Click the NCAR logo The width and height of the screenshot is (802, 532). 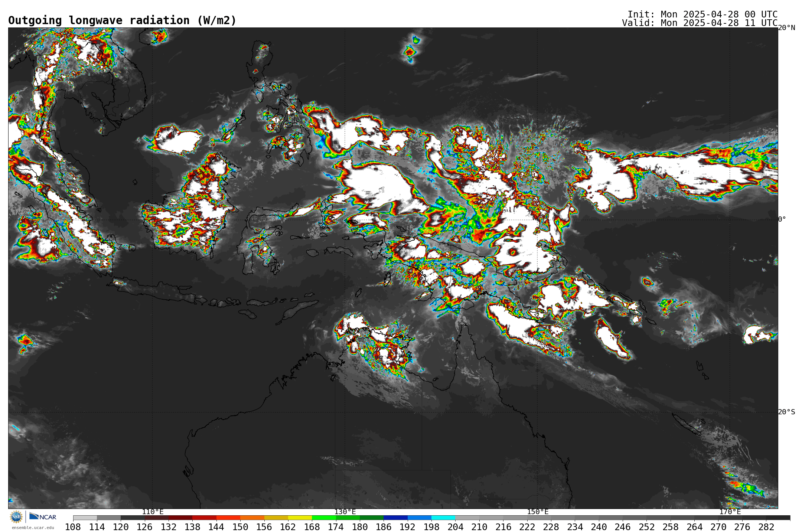point(43,516)
